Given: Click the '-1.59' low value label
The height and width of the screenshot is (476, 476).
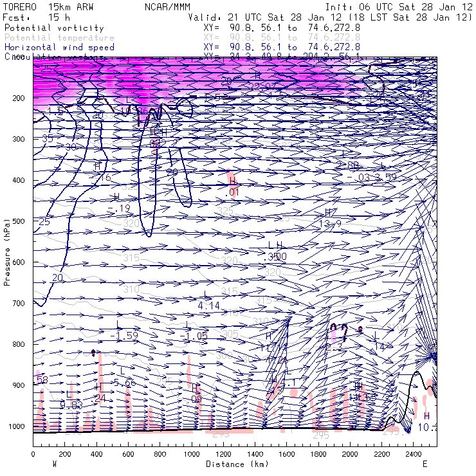Looking at the screenshot, I should click(x=124, y=335).
